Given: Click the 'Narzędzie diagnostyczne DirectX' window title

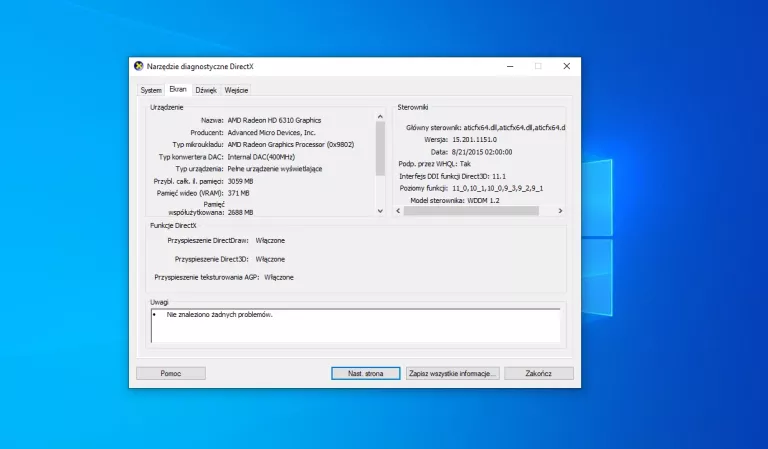Looking at the screenshot, I should (200, 66).
